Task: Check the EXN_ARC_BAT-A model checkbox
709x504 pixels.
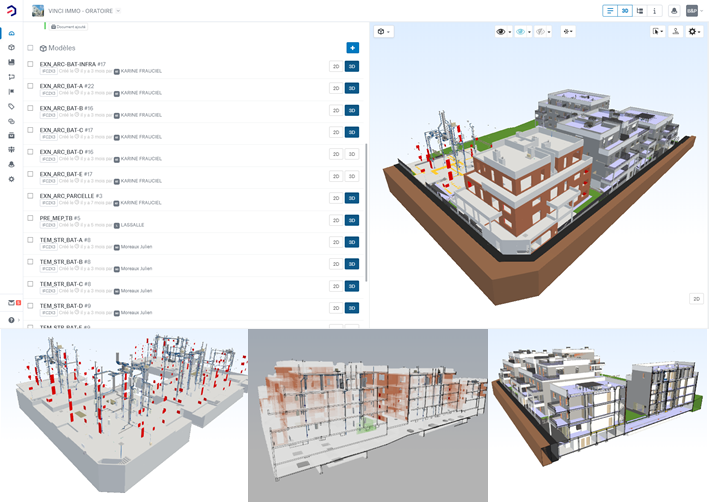Action: (x=31, y=86)
